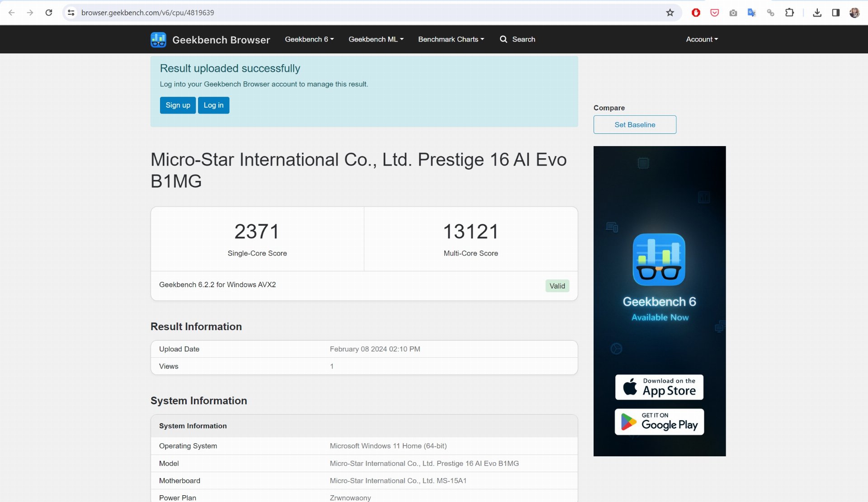Click the Model value 'Prestige 16 AI Evo B1MG'
The height and width of the screenshot is (502, 868).
click(x=424, y=464)
